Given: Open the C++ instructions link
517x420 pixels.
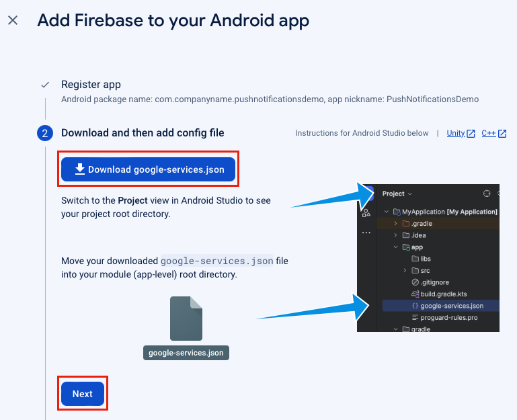Looking at the screenshot, I should [x=488, y=133].
